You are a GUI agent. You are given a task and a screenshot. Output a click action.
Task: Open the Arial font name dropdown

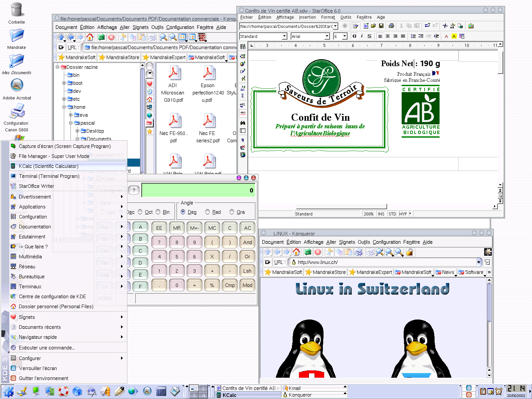tap(327, 36)
